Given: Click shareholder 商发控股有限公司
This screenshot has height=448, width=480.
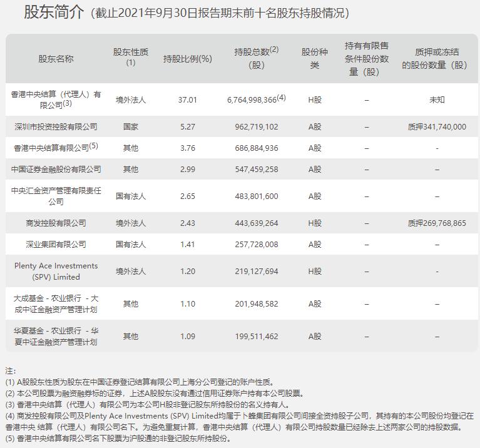Looking at the screenshot, I should (56, 223).
